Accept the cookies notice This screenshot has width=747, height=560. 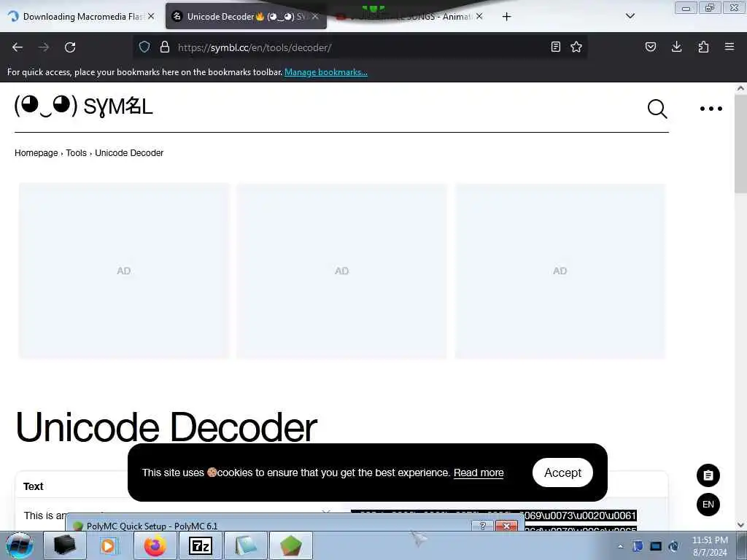coord(562,472)
